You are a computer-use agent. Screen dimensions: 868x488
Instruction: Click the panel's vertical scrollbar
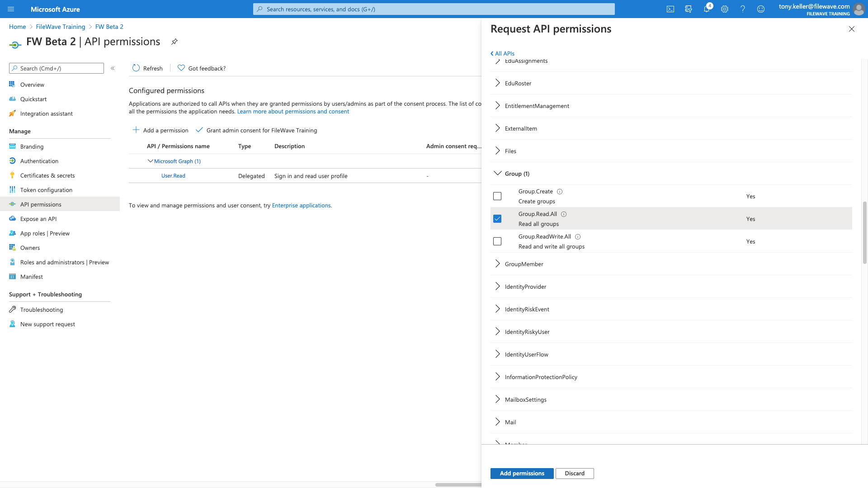point(864,232)
